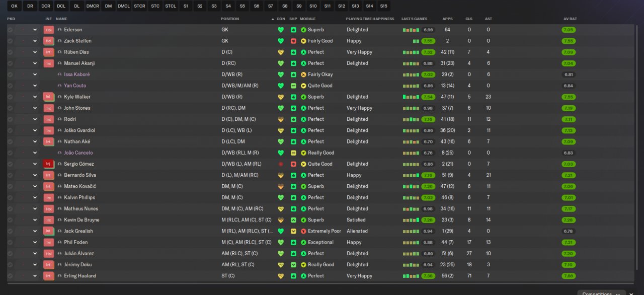Toggle the picked checkbox for Rodri
The image size is (644, 295).
(x=10, y=119)
